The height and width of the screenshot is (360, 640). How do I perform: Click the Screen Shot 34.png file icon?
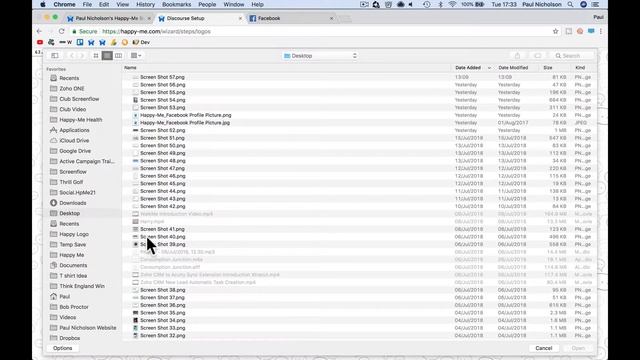click(x=136, y=320)
